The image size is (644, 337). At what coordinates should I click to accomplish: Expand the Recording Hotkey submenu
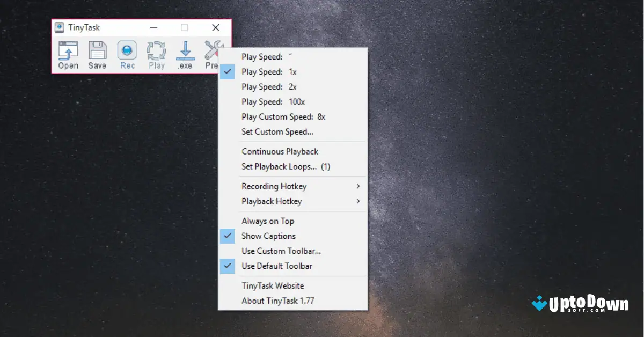click(274, 186)
